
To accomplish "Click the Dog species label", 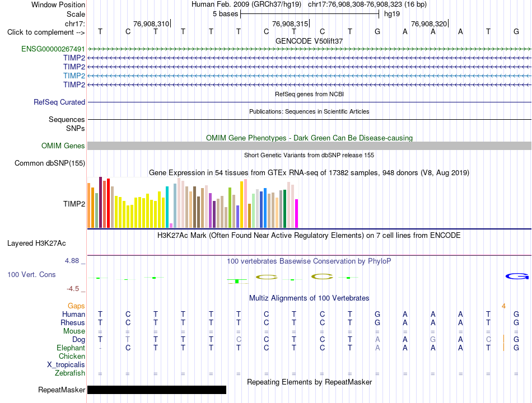I will pos(79,340).
